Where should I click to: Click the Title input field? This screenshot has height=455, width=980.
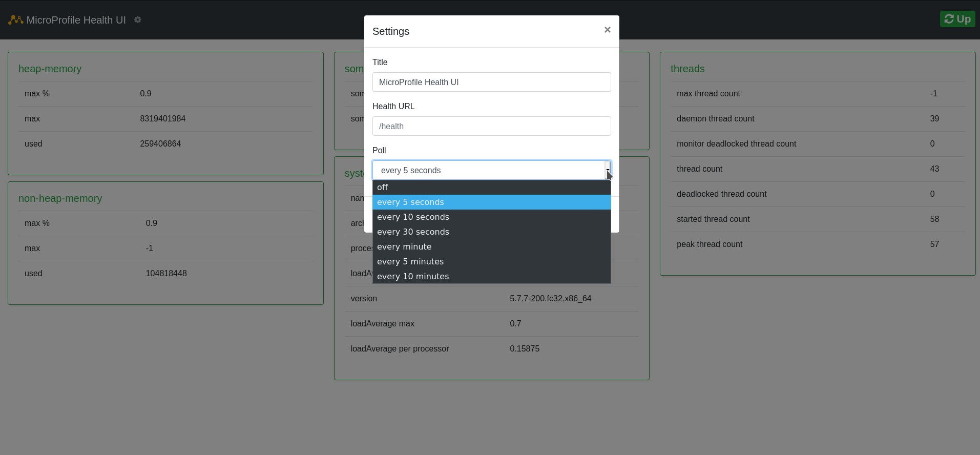coord(492,82)
